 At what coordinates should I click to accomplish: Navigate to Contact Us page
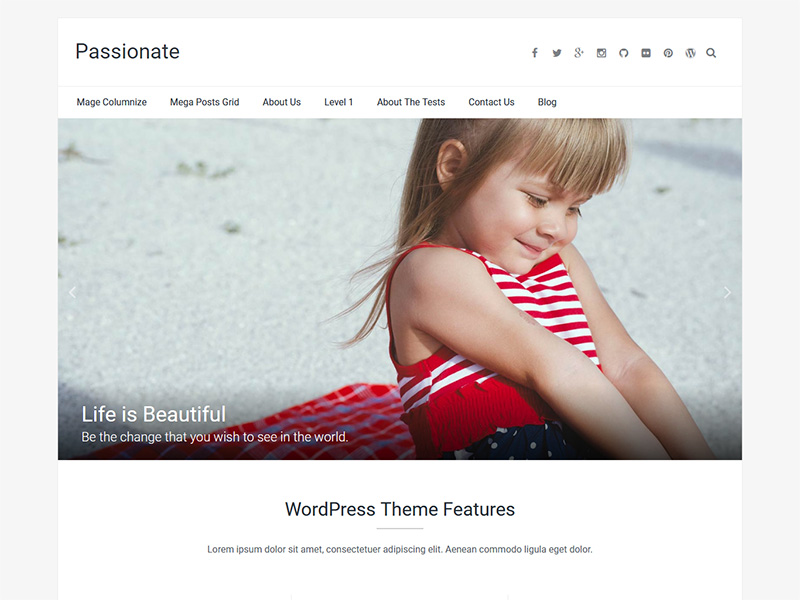coord(491,102)
